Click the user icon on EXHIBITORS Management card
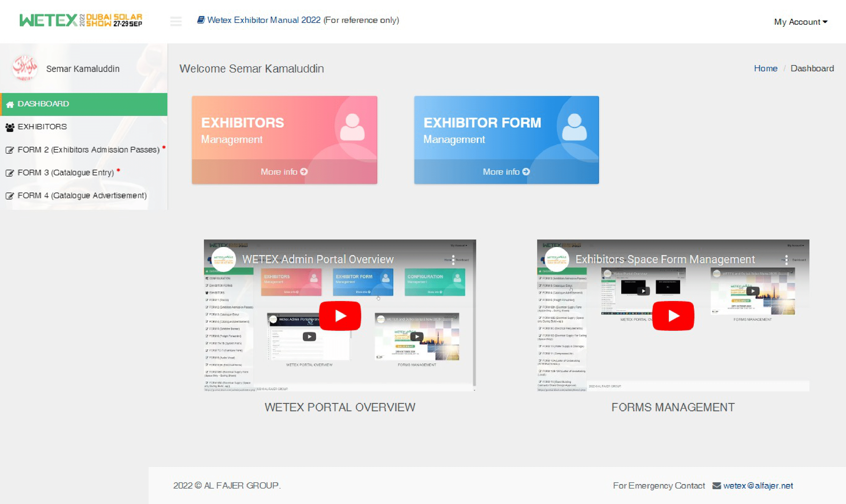This screenshot has width=846, height=504. pos(352,129)
